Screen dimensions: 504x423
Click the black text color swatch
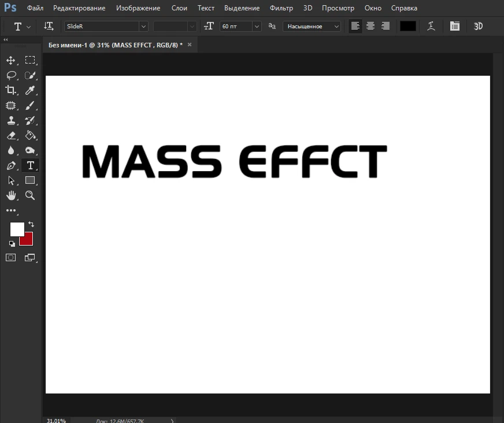tap(407, 26)
